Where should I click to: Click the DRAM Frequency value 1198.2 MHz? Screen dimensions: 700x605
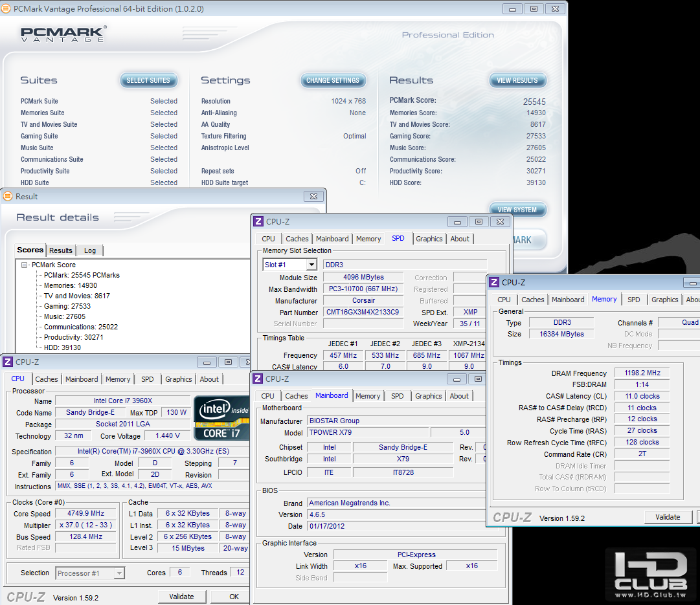coord(642,373)
